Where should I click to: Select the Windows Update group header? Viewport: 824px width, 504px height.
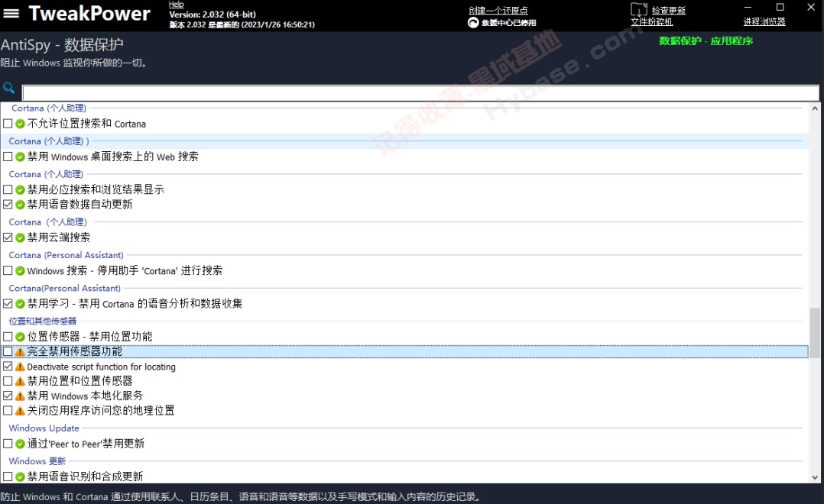(44, 428)
